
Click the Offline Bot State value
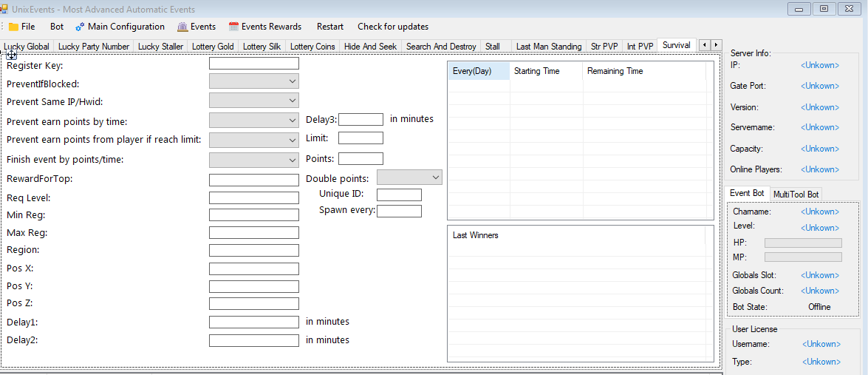tap(819, 307)
